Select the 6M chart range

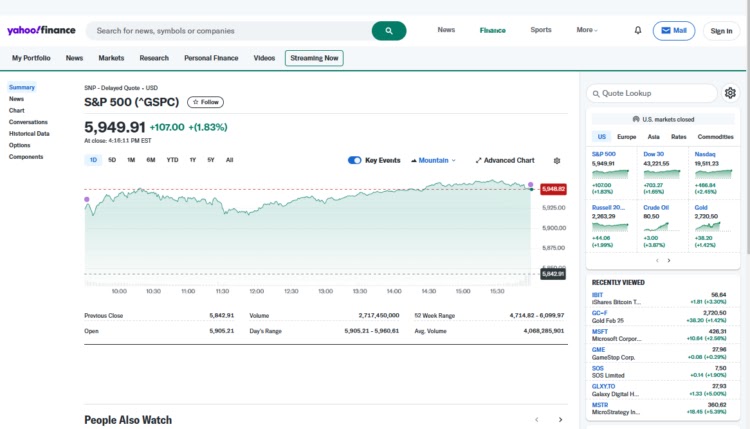coord(151,160)
